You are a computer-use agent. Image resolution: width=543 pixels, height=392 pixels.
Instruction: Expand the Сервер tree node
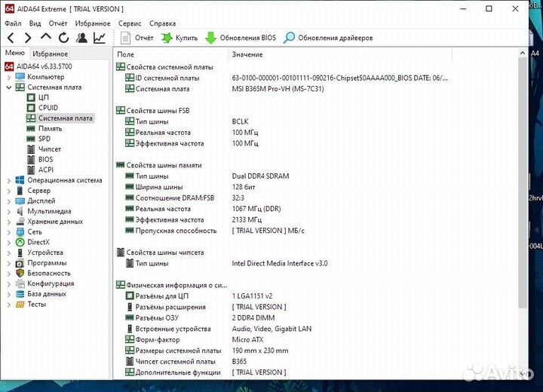(x=9, y=191)
